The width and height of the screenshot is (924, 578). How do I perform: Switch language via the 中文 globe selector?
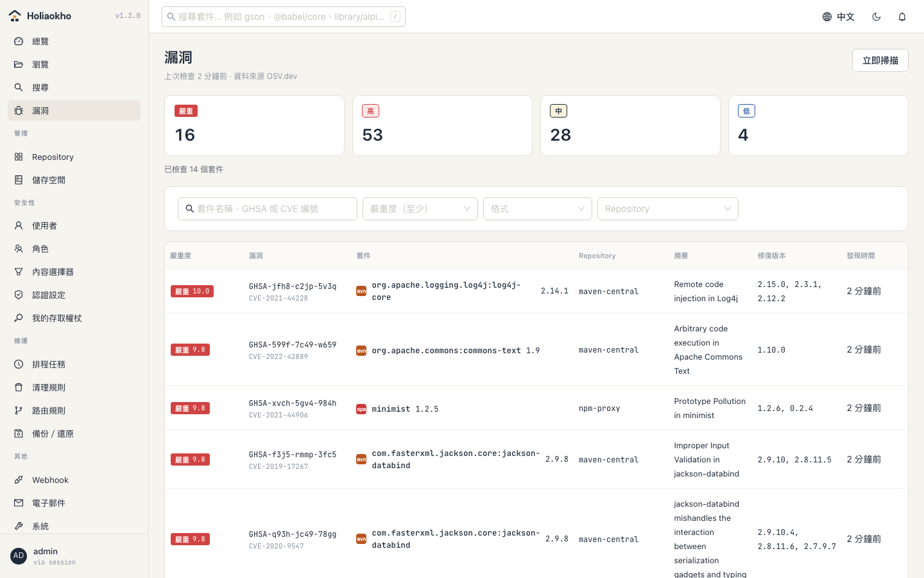click(839, 17)
